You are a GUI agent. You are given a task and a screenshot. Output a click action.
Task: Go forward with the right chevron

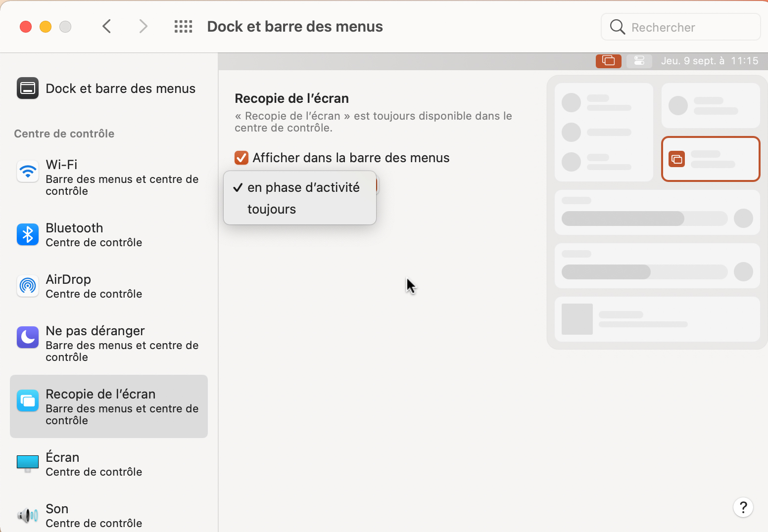tap(143, 26)
